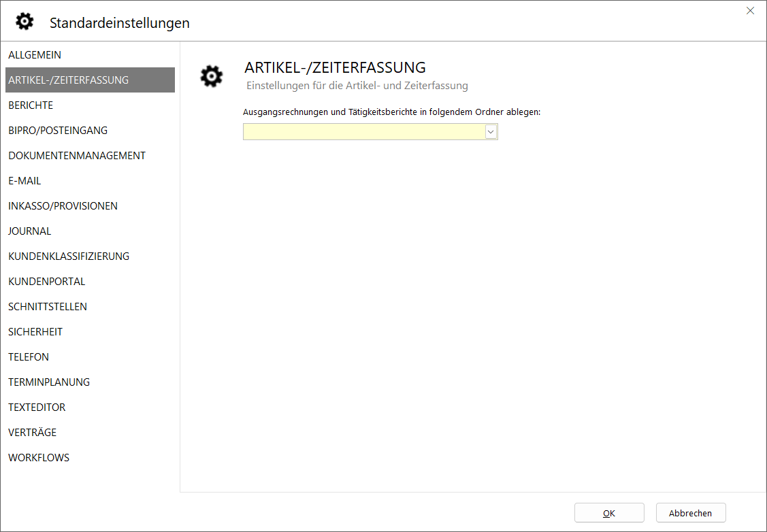Open BIPRO/POSTEINGANG settings
The image size is (767, 532).
(x=58, y=131)
